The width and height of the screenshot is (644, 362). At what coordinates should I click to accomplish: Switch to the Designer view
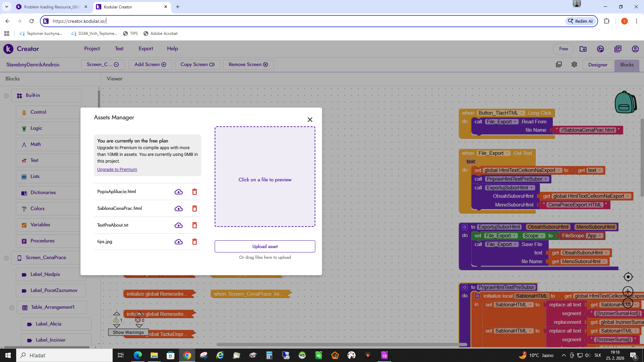(x=597, y=65)
